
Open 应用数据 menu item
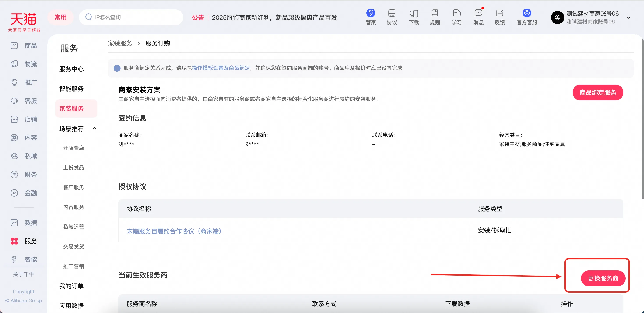pyautogui.click(x=71, y=306)
